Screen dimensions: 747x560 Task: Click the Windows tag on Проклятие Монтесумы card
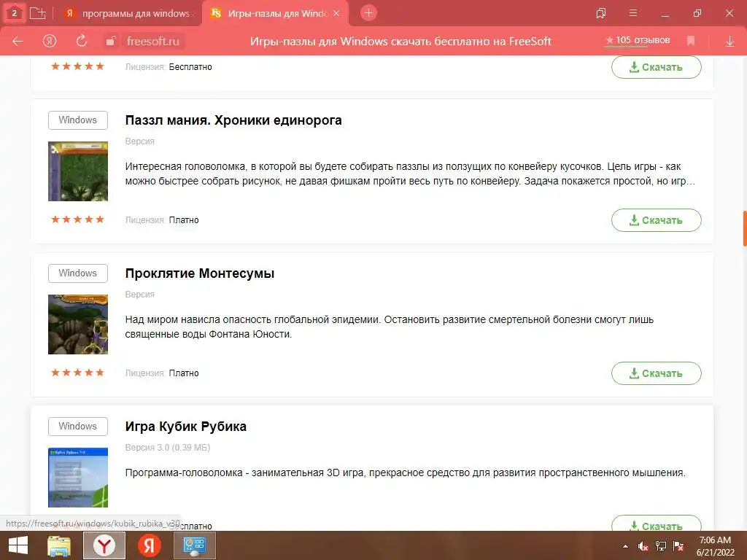[77, 273]
